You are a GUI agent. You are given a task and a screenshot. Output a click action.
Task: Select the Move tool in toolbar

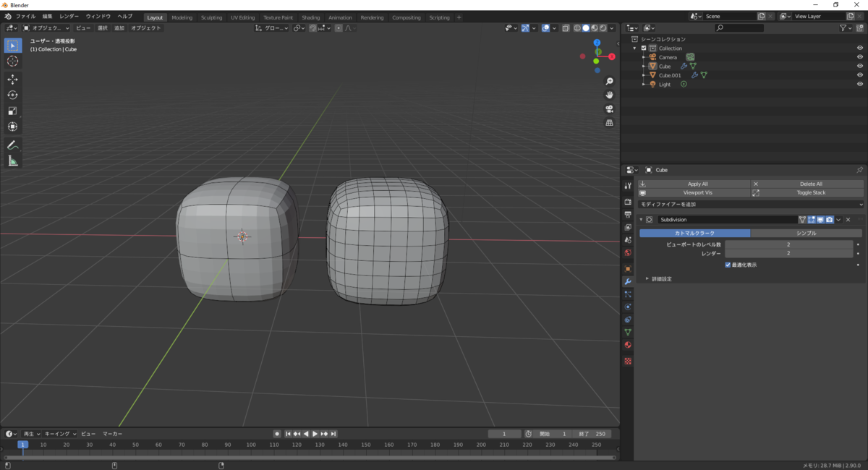[12, 79]
